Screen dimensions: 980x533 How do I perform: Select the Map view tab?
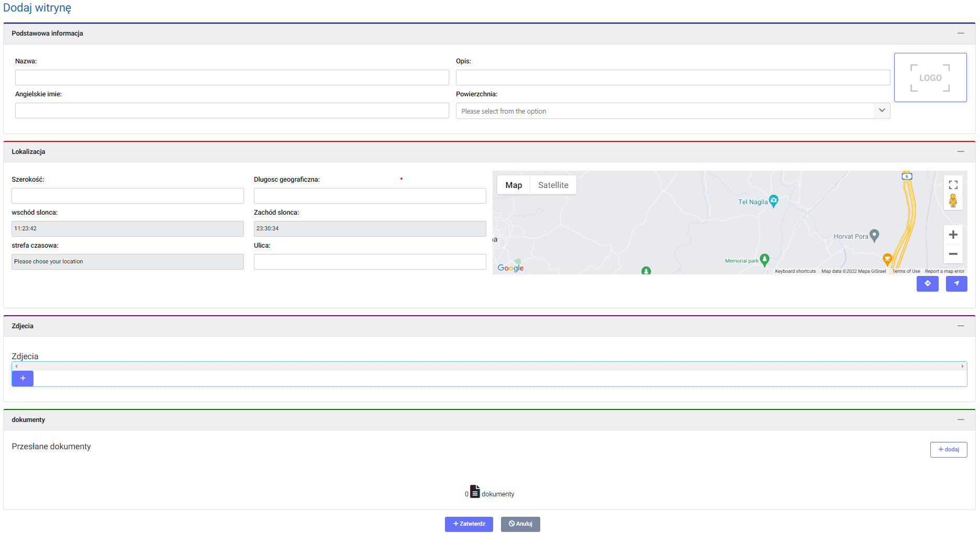pos(514,185)
